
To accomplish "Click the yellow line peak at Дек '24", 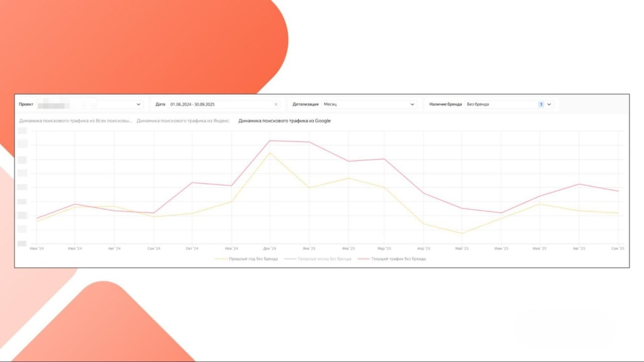I will (270, 153).
